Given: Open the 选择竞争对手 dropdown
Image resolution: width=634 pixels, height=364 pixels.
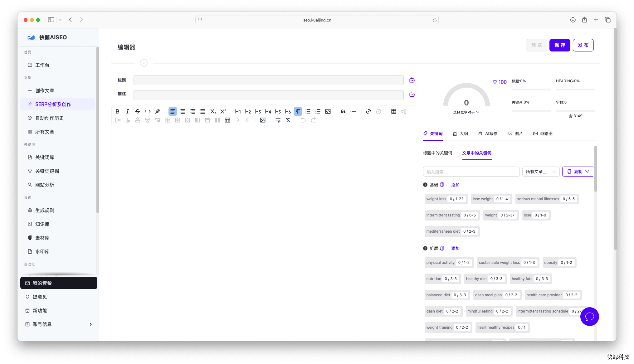Looking at the screenshot, I should pos(466,112).
